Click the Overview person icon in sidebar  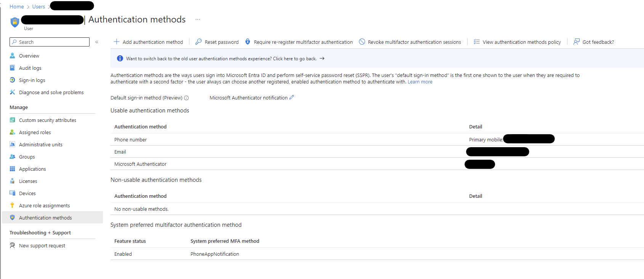point(13,56)
